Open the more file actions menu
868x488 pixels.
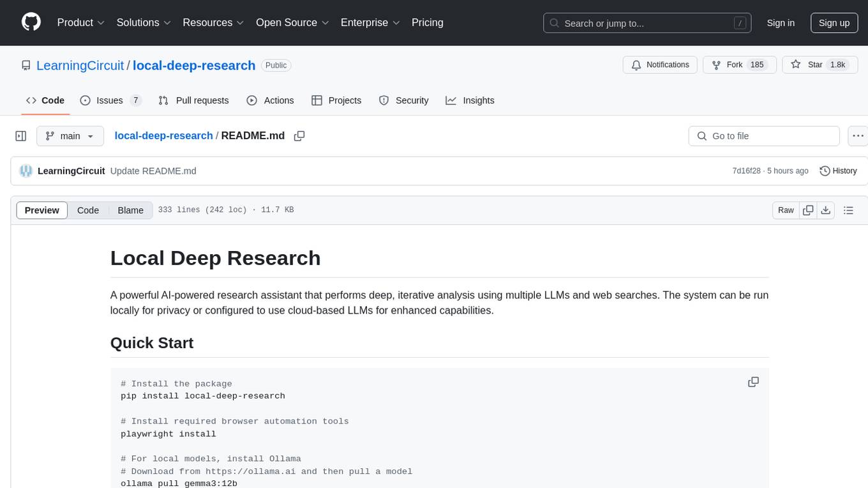[x=858, y=136]
